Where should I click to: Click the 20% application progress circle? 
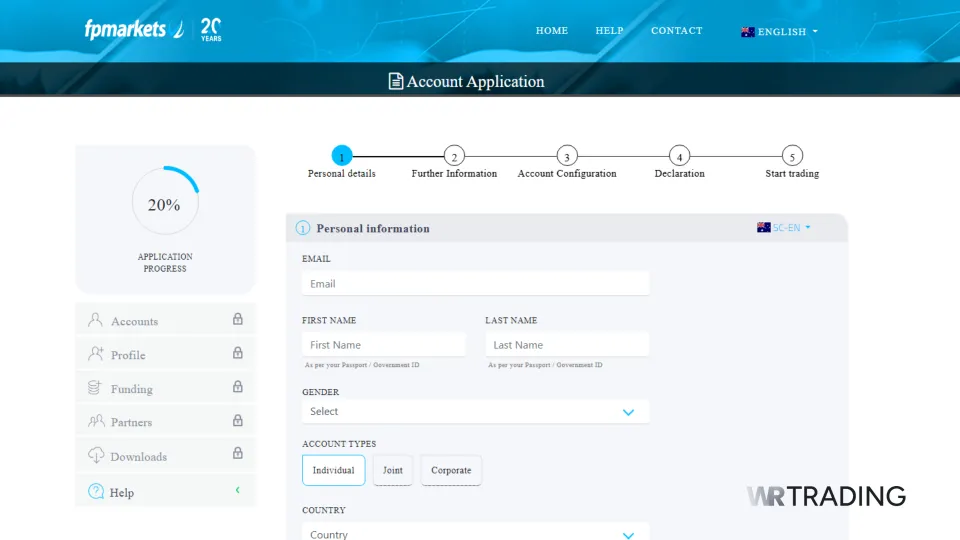tap(165, 201)
